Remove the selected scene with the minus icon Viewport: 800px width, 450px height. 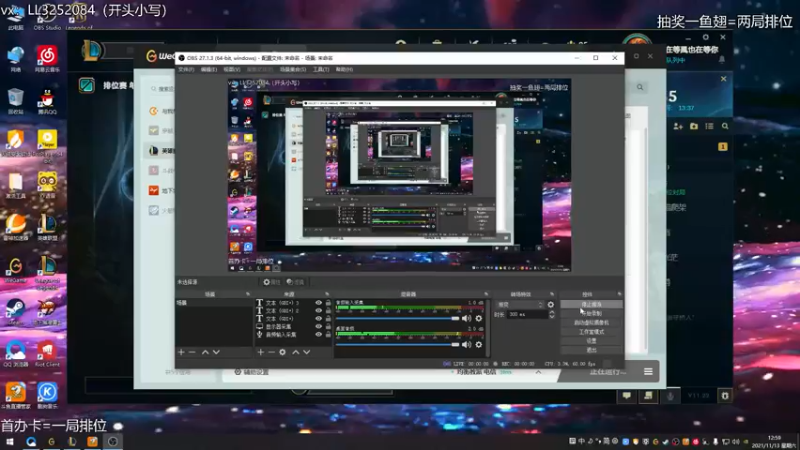(x=192, y=352)
